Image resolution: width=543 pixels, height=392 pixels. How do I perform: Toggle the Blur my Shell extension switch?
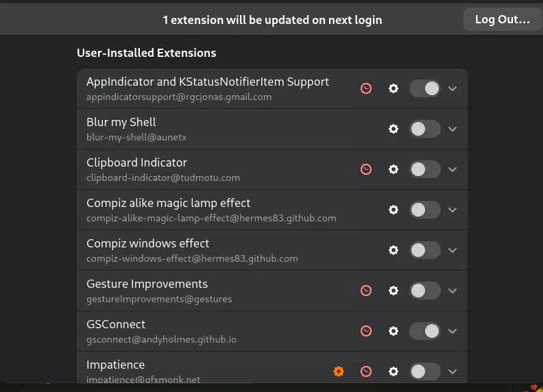(424, 129)
